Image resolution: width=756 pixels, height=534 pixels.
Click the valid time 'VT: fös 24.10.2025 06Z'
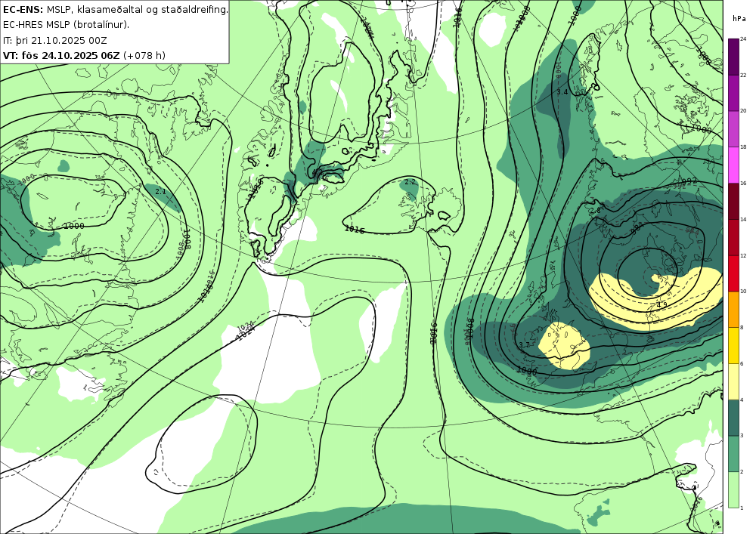61,55
